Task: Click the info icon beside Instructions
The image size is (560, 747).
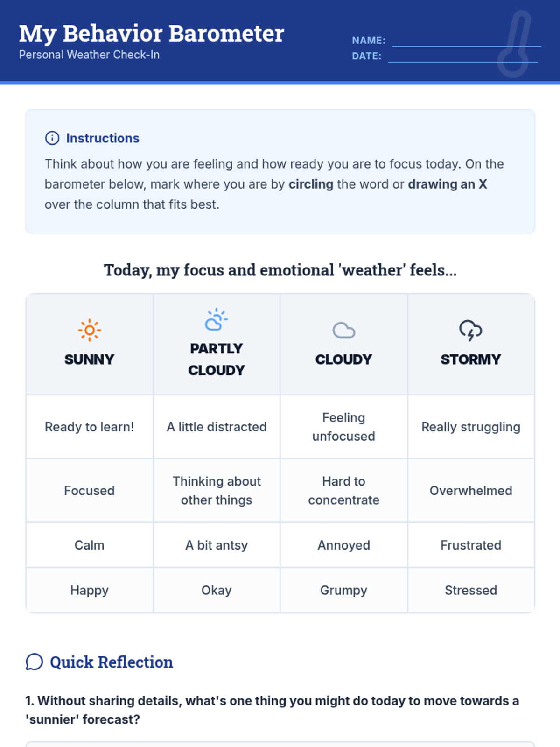Action: [x=52, y=138]
